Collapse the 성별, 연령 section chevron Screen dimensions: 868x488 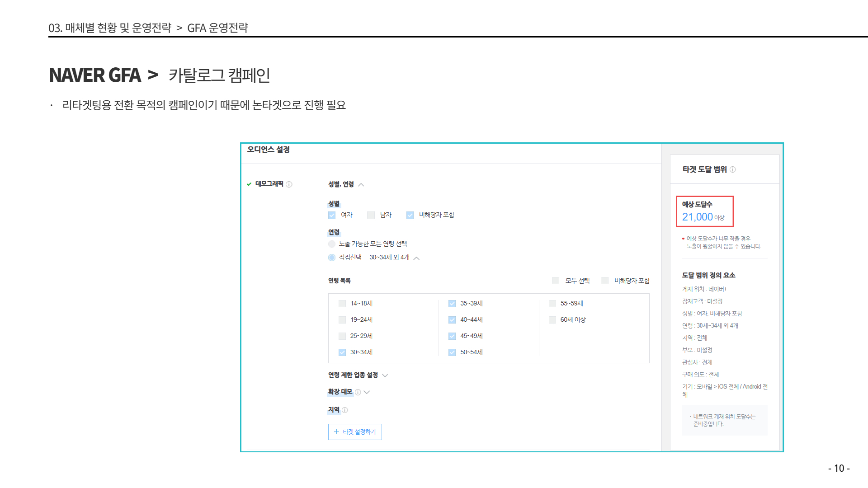(x=361, y=184)
